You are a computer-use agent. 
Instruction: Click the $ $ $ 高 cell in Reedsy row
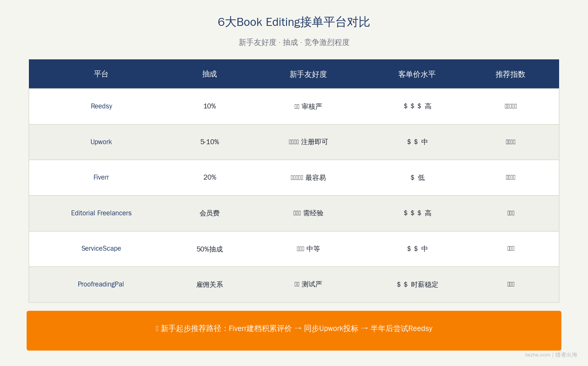[417, 106]
